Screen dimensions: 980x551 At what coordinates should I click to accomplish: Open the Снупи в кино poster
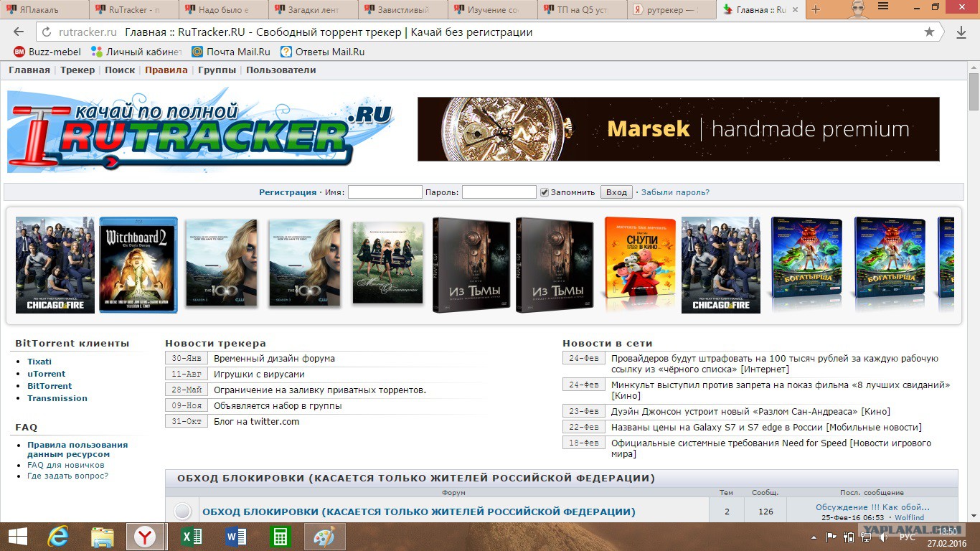640,265
